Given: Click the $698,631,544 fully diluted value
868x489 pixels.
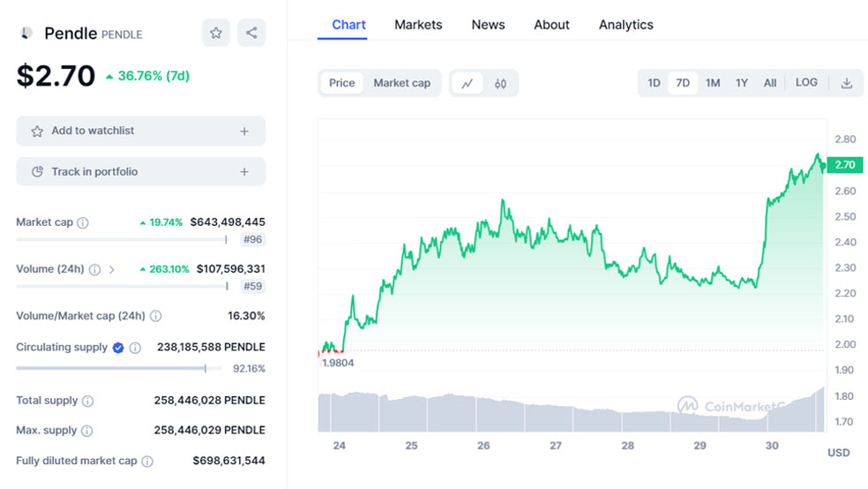Looking at the screenshot, I should click(228, 461).
